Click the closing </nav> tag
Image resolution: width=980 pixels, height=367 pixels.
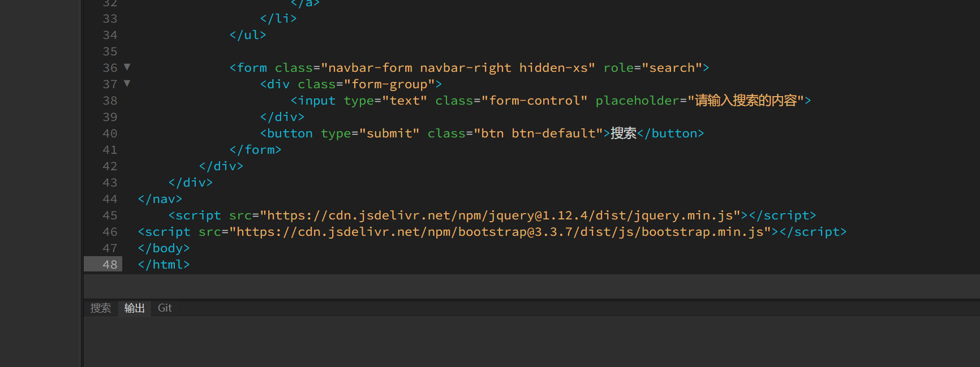point(160,199)
